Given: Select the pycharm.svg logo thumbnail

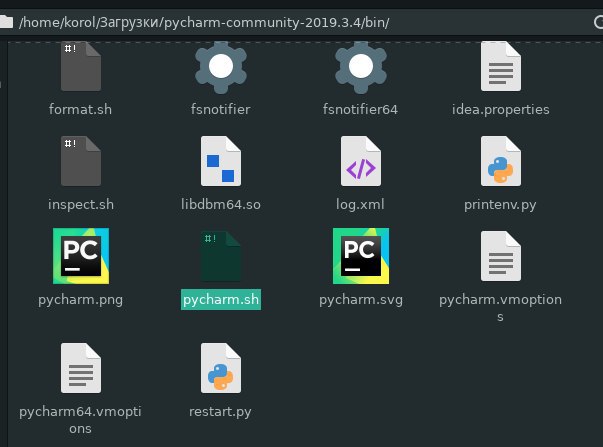Looking at the screenshot, I should click(x=361, y=256).
